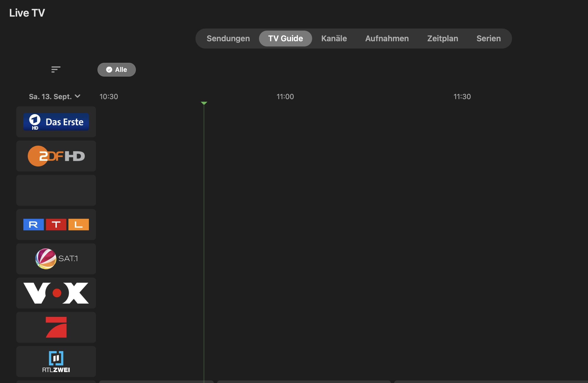
Task: Click the 11:00 time label
Action: tap(285, 97)
